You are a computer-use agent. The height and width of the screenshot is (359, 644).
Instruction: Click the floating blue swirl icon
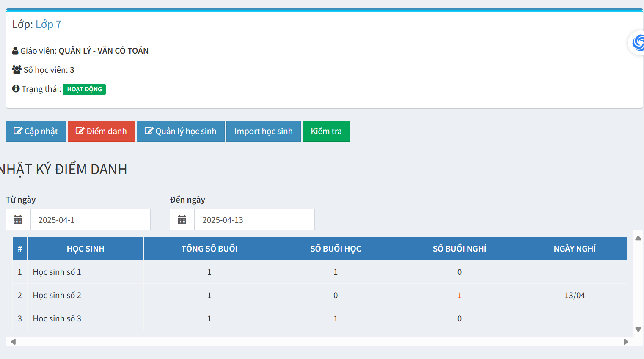[638, 43]
